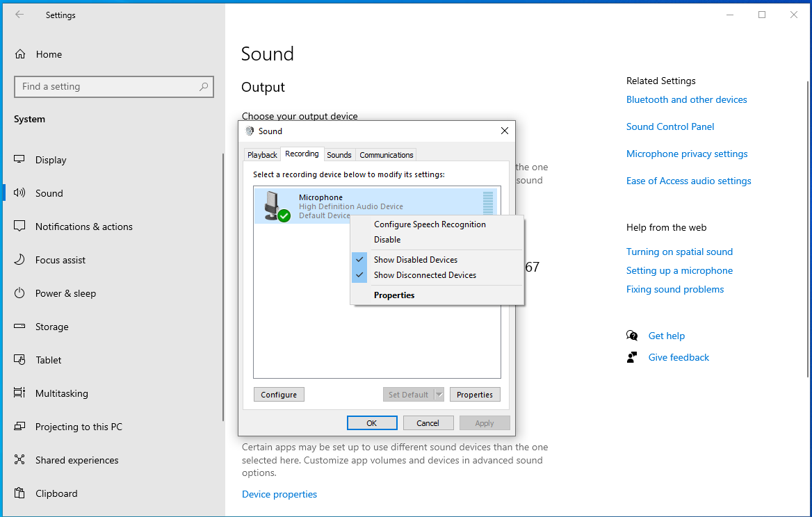Image resolution: width=812 pixels, height=517 pixels.
Task: Click the Power & sleep icon
Action: click(19, 293)
